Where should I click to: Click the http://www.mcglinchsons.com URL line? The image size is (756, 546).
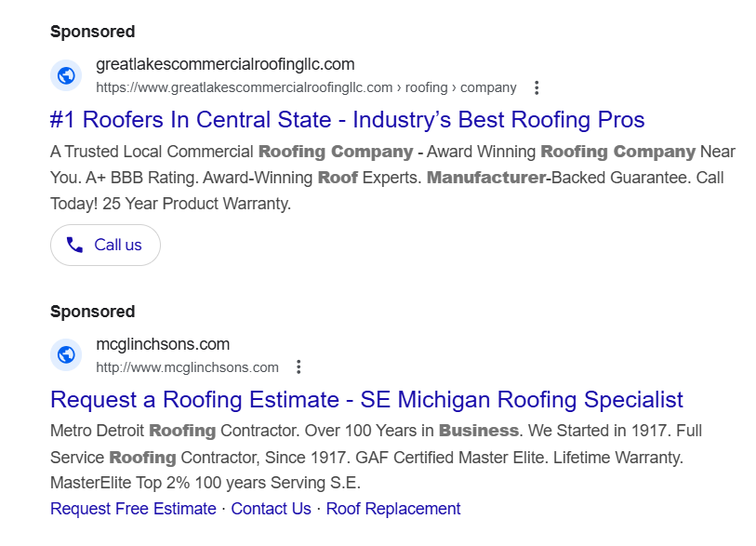tap(187, 367)
